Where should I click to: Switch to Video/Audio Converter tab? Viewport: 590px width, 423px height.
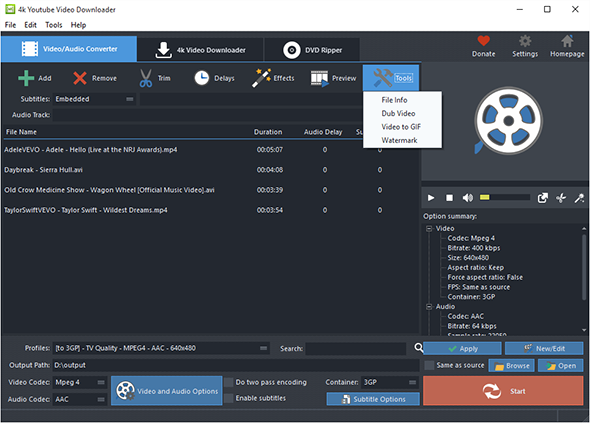tap(69, 49)
